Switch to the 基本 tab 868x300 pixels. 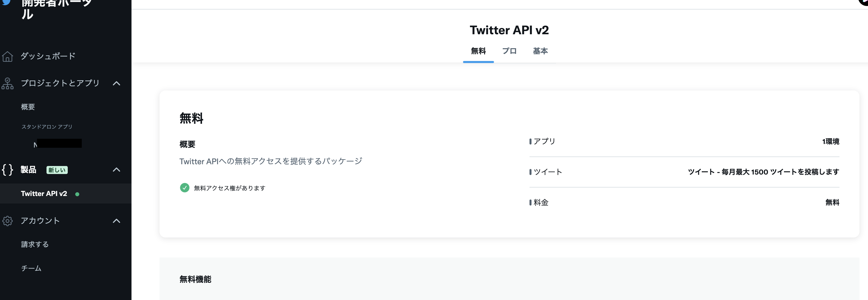click(540, 51)
